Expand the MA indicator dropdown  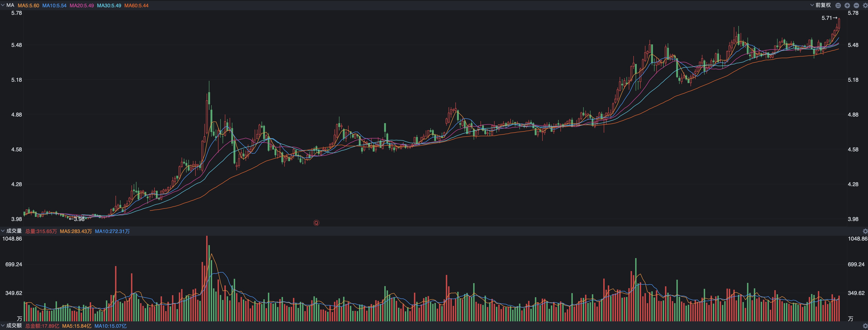click(x=3, y=5)
